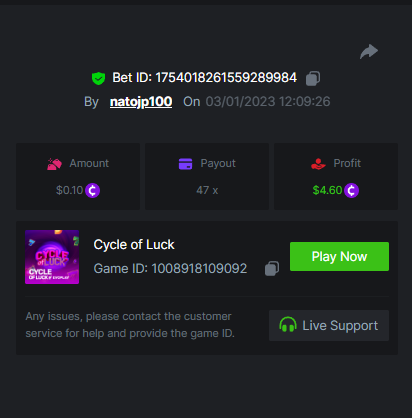Image resolution: width=412 pixels, height=418 pixels.
Task: Copy the Game ID using copy icon
Action: [272, 268]
